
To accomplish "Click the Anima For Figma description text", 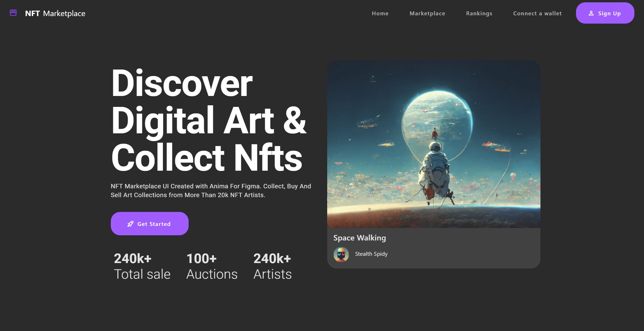I will (x=211, y=191).
